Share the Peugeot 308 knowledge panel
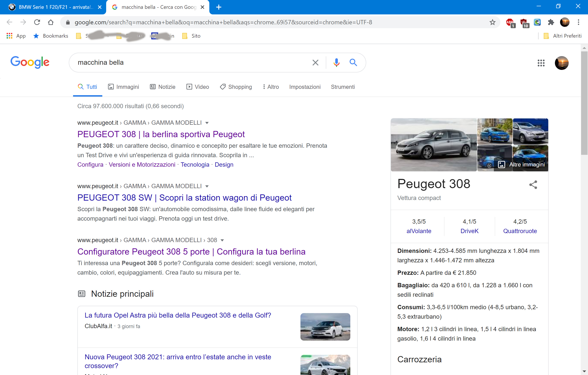588x375 pixels. pyautogui.click(x=533, y=185)
